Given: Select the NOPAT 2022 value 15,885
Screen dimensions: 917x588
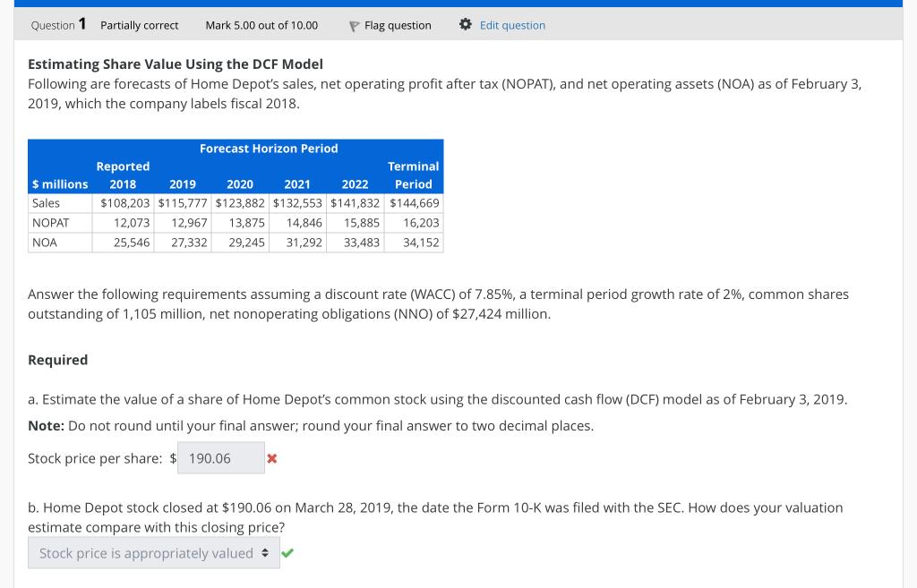Looking at the screenshot, I should click(x=362, y=223).
